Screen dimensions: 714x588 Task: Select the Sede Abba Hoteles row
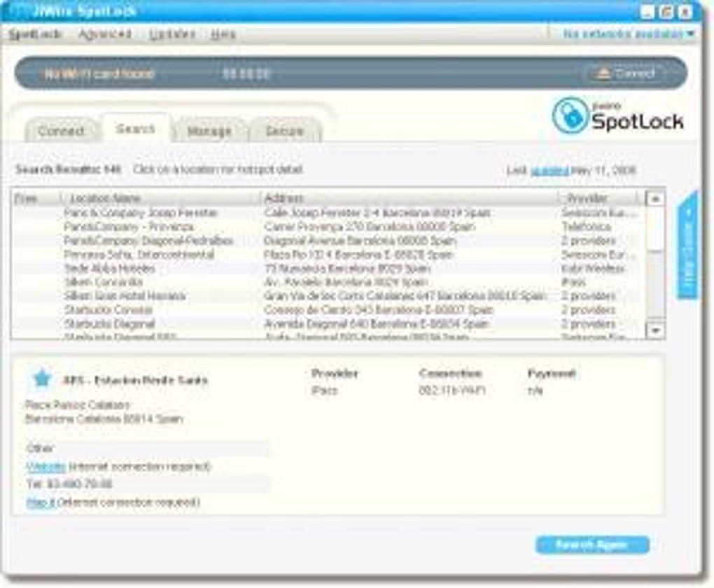tap(328, 268)
